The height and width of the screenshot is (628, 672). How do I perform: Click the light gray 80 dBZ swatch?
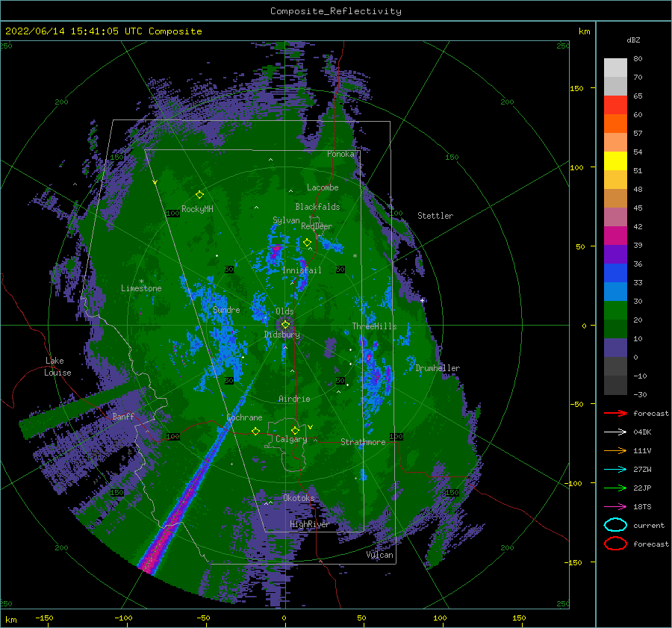(615, 68)
